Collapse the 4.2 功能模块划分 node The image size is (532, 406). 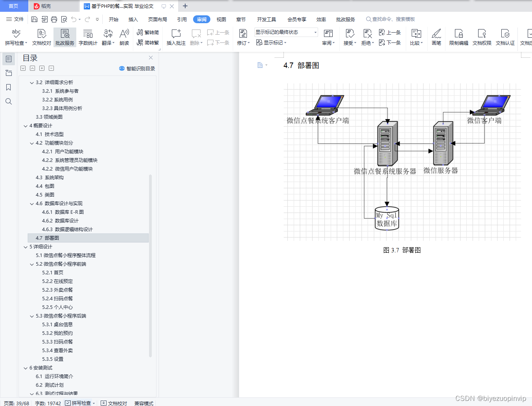point(32,143)
